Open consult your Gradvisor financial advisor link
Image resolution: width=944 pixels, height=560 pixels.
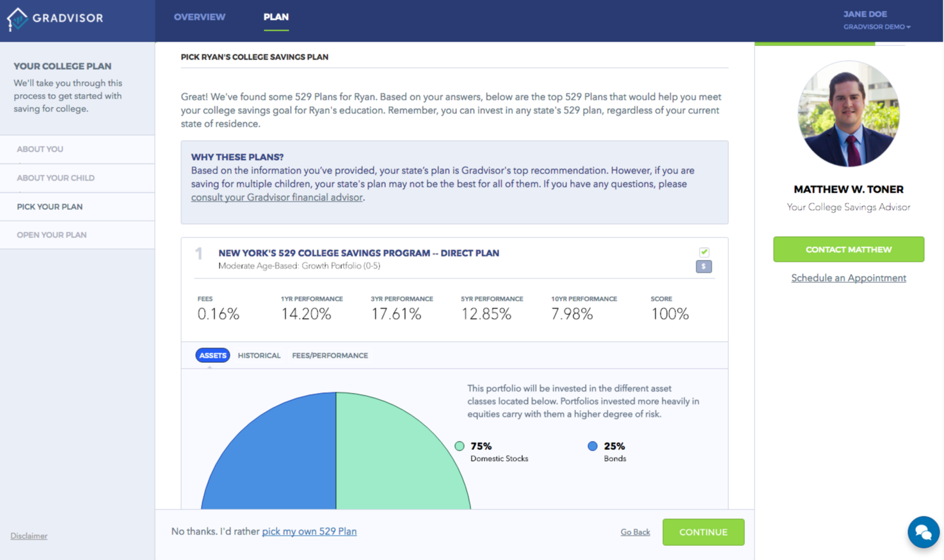(x=276, y=197)
